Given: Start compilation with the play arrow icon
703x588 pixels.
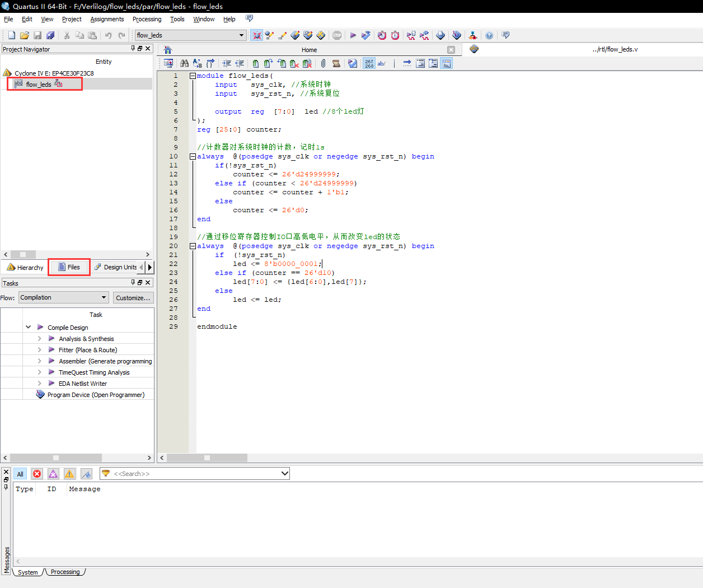Looking at the screenshot, I should (x=353, y=35).
